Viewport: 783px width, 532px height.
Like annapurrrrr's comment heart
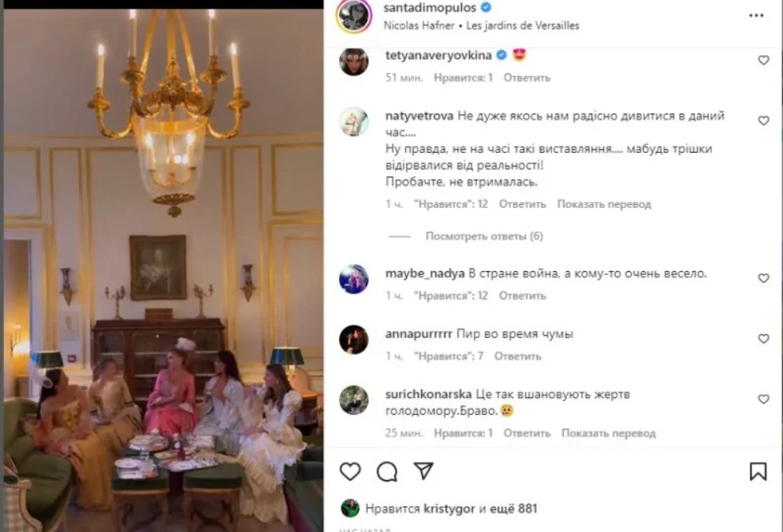pos(763,338)
